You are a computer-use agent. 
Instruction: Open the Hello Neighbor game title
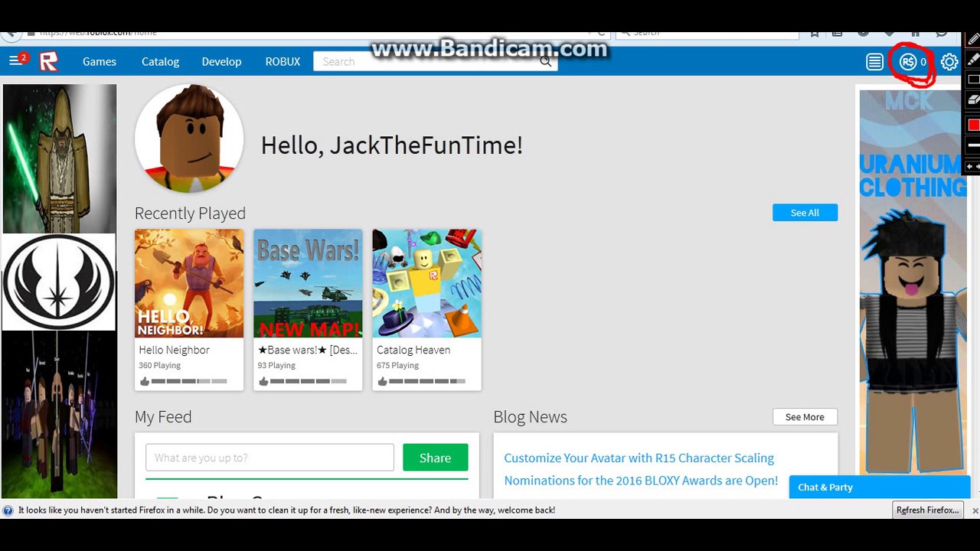click(174, 350)
